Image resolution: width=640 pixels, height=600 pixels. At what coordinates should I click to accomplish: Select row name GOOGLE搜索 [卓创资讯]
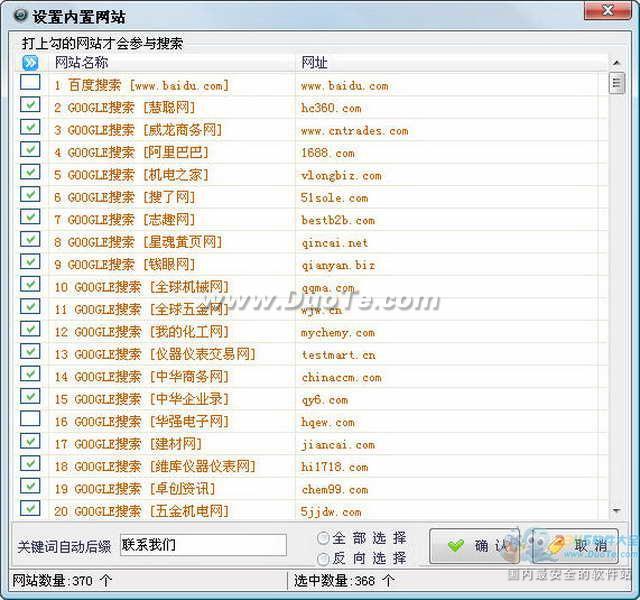(x=135, y=489)
